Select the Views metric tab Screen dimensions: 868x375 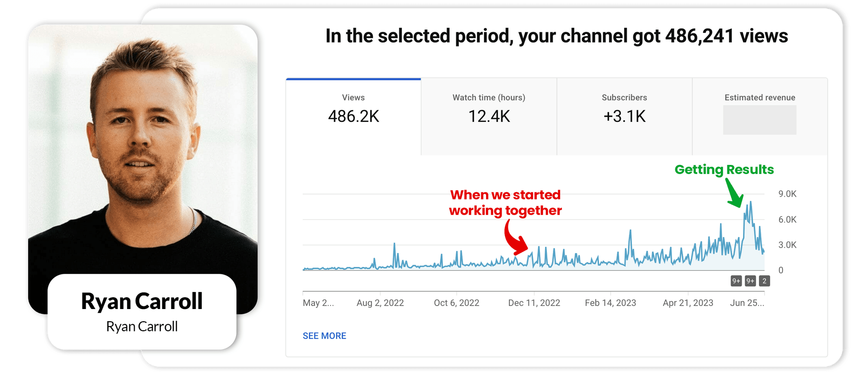point(353,116)
